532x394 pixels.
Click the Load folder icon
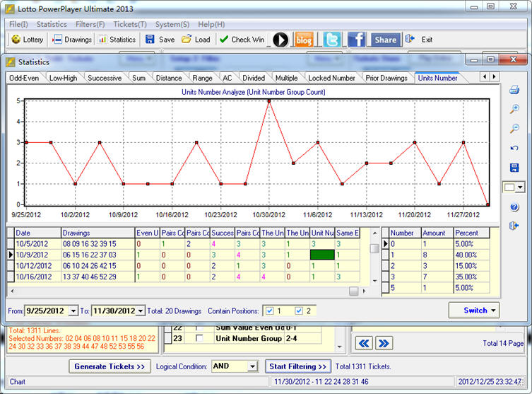click(187, 39)
